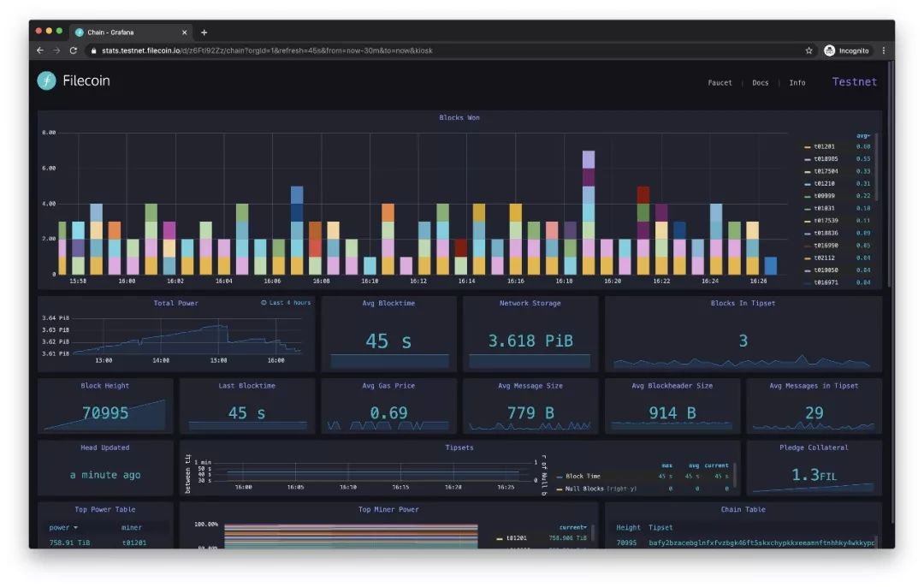Click the 70995 block height value
Image resolution: width=924 pixels, height=587 pixels.
tap(105, 412)
